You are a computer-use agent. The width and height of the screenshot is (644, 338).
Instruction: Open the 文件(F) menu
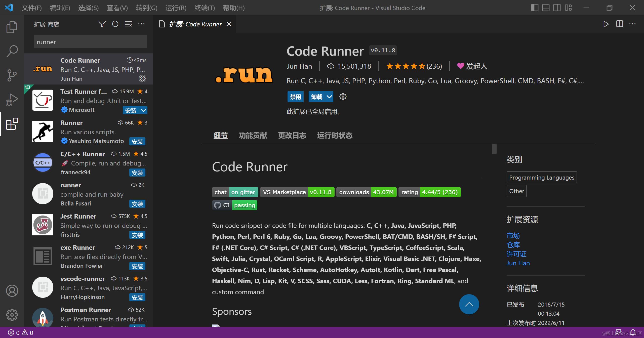[31, 8]
